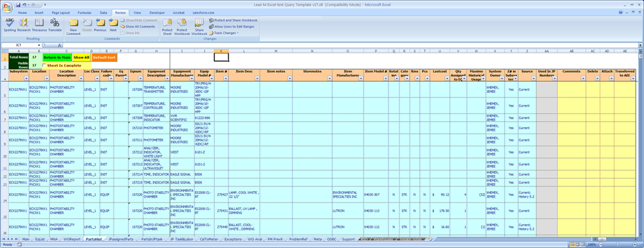644x248 pixels.
Task: Click Protect Workbook
Action: 182,26
